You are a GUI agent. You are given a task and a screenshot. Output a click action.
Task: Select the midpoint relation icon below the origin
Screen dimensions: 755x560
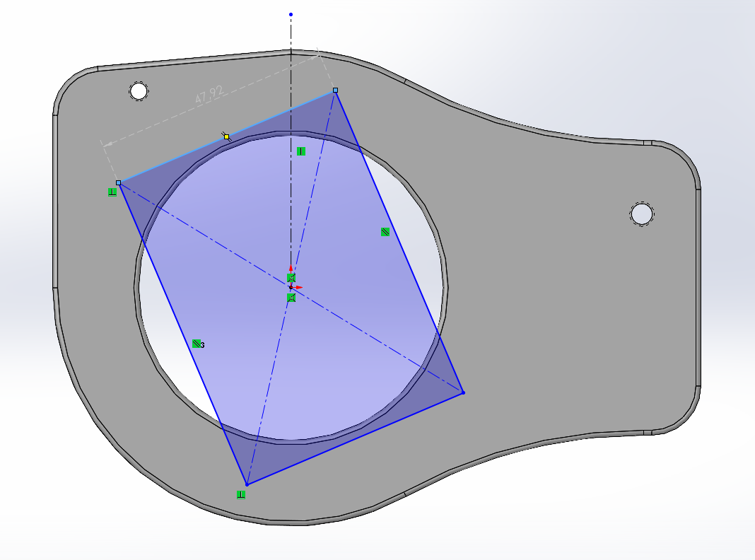click(x=291, y=298)
